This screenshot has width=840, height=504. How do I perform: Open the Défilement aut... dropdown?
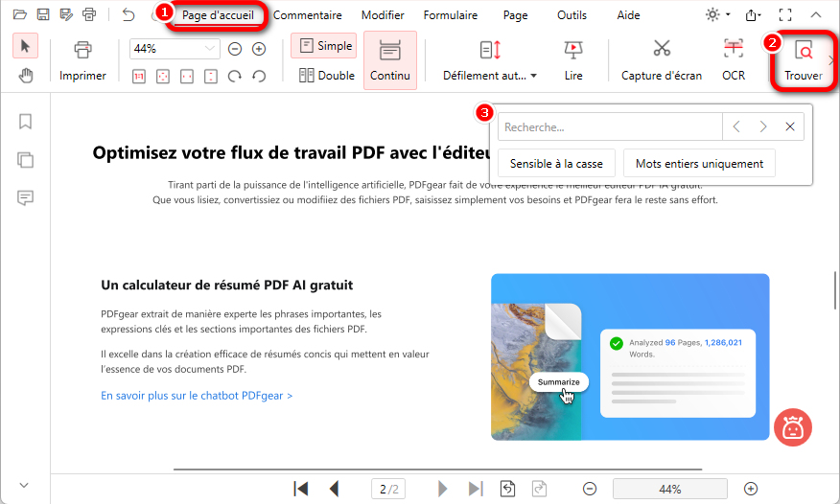490,60
